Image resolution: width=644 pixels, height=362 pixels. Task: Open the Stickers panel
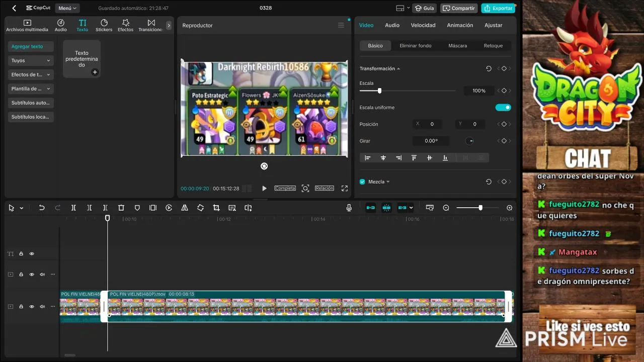104,26
